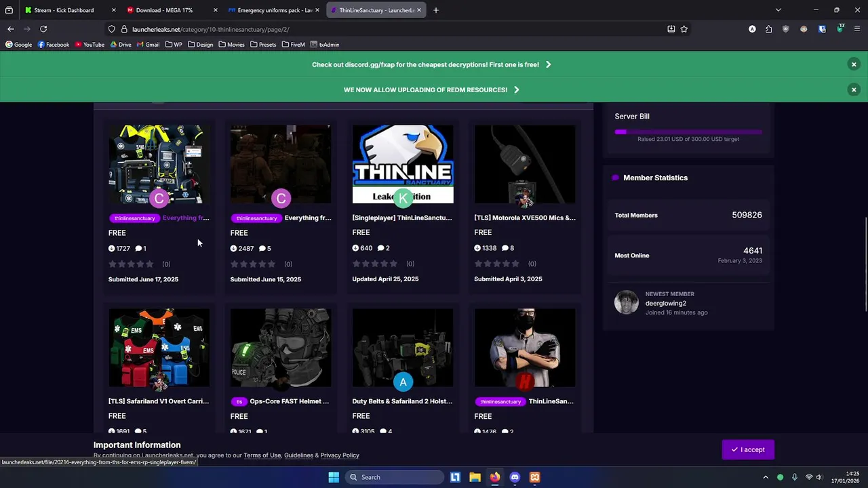This screenshot has width=868, height=488.
Task: List all tabs dropdown arrow
Action: tap(778, 10)
